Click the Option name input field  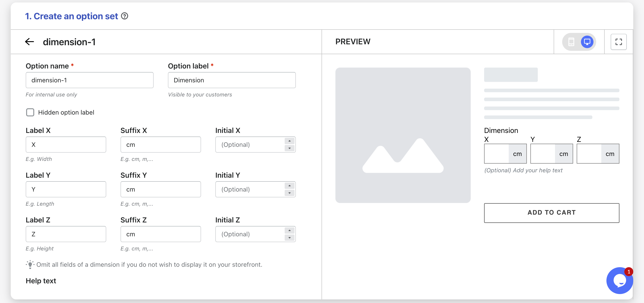(x=89, y=80)
